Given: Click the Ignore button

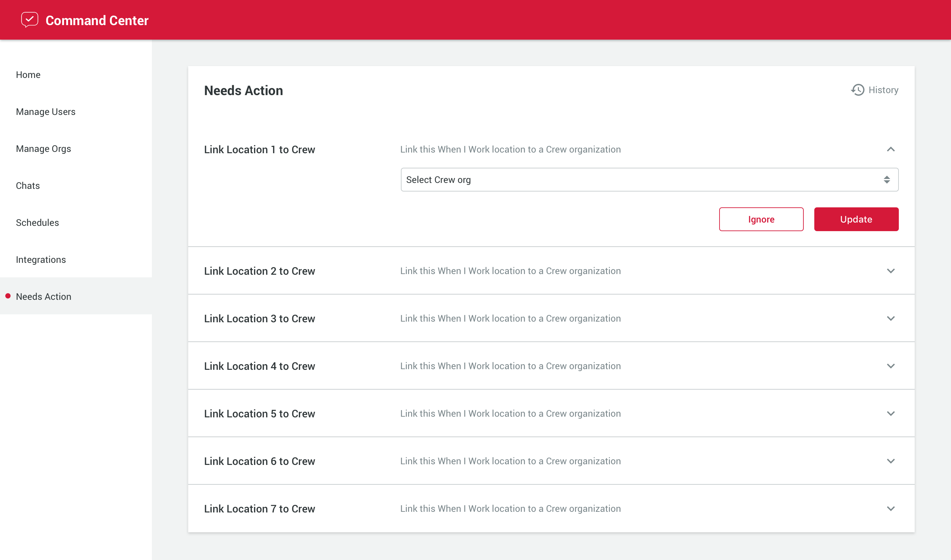Looking at the screenshot, I should 761,219.
